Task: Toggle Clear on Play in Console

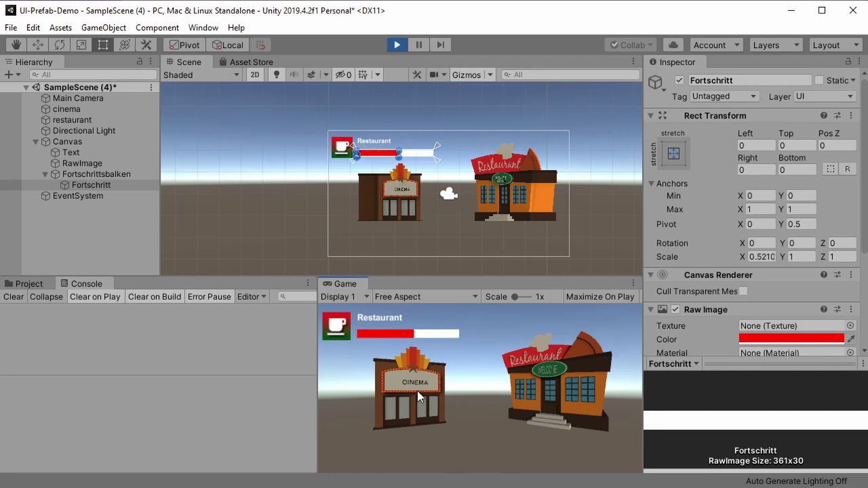Action: pyautogui.click(x=95, y=296)
